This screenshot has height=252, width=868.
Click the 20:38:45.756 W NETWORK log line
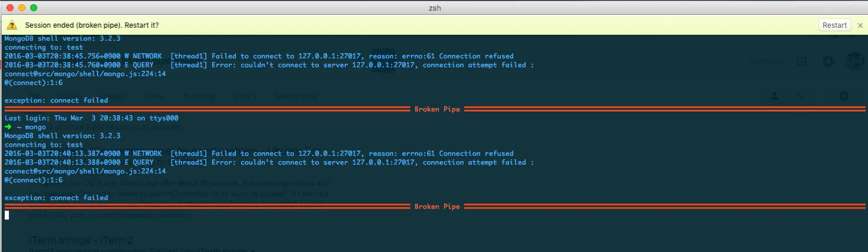(259, 56)
